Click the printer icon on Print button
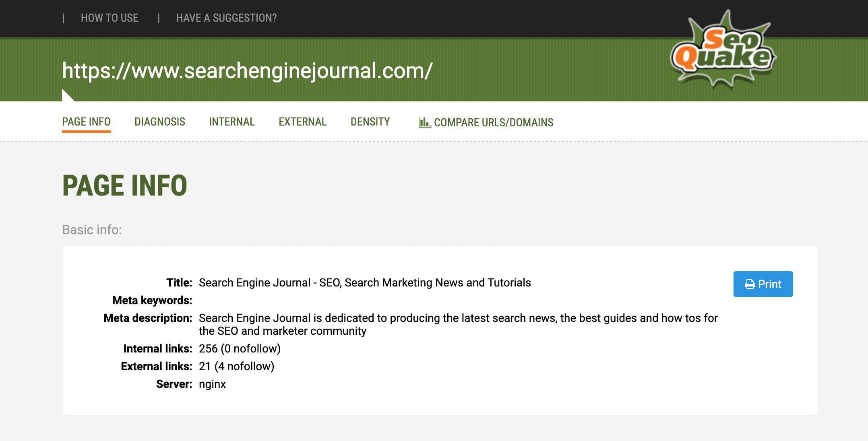Screen dimensions: 868x441 (x=750, y=284)
